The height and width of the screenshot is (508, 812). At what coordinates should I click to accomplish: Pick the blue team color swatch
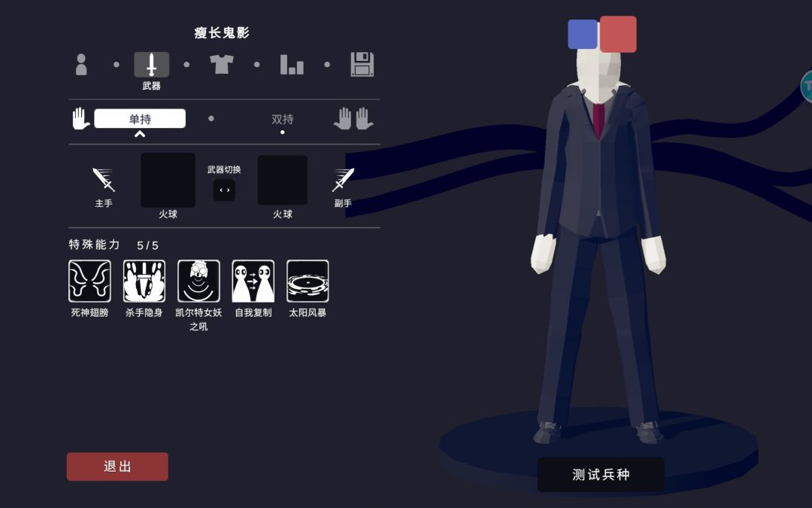pyautogui.click(x=583, y=34)
